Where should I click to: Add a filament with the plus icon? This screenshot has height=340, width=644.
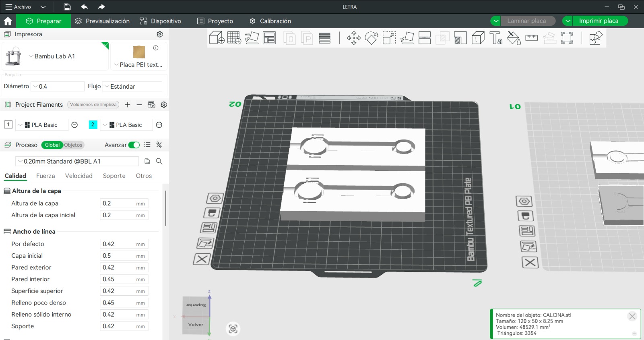[x=128, y=105]
